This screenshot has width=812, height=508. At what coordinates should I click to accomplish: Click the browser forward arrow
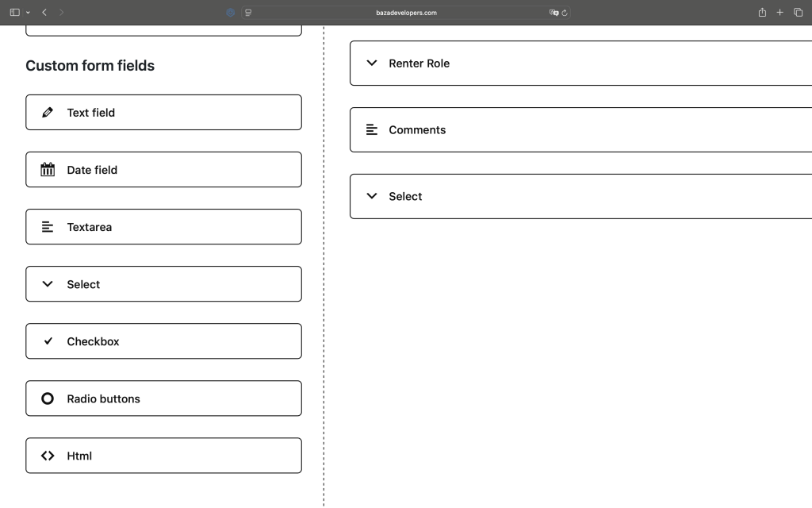pyautogui.click(x=61, y=13)
